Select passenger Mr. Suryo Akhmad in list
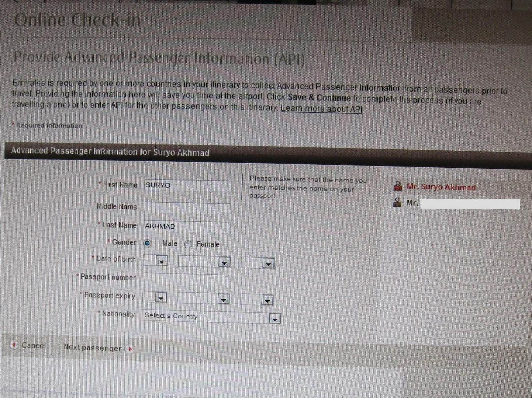 [x=441, y=187]
